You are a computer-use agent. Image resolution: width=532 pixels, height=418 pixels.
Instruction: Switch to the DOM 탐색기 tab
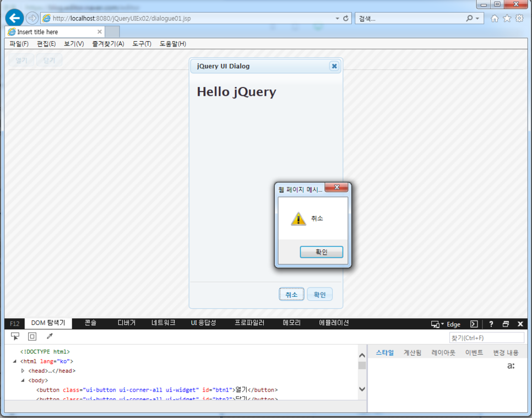(48, 323)
